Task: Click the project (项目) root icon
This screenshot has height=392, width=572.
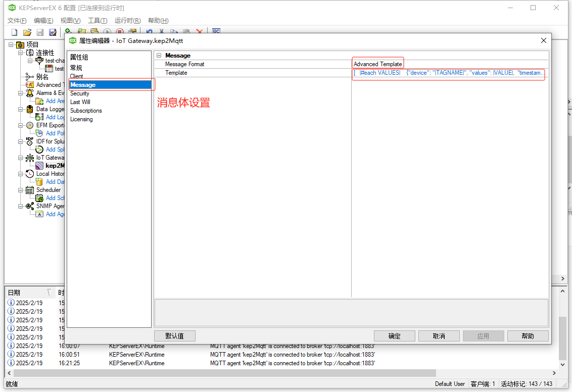Action: pyautogui.click(x=20, y=44)
